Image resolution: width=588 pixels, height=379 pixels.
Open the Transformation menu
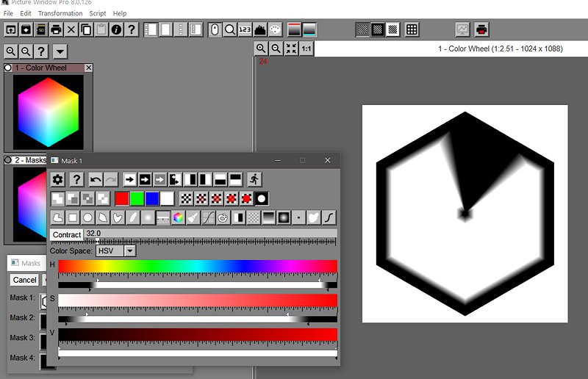[x=60, y=13]
